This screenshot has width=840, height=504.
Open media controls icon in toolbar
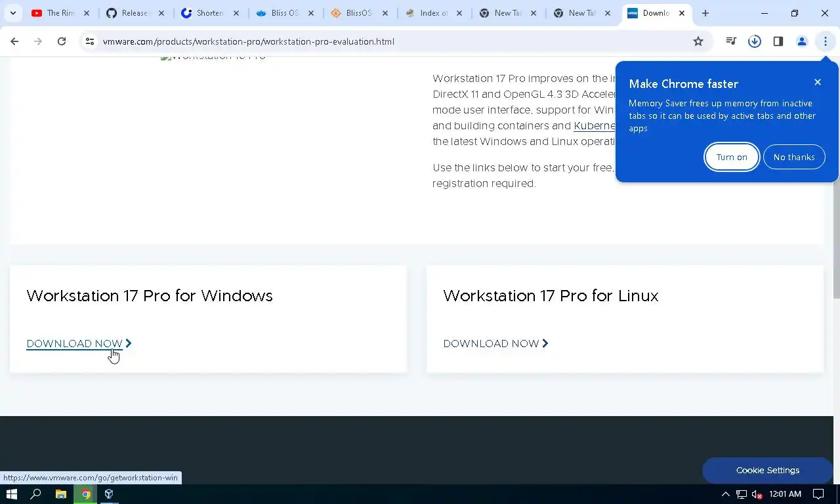pyautogui.click(x=731, y=41)
